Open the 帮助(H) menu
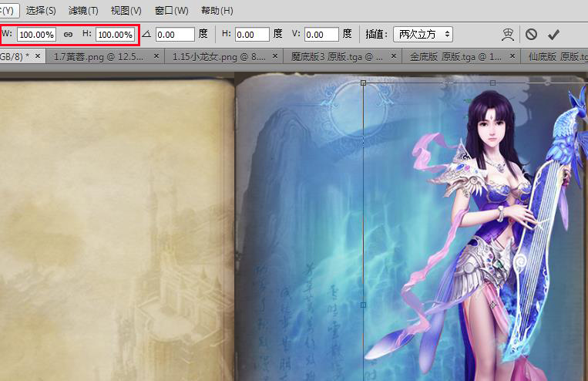This screenshot has width=588, height=381. [x=217, y=11]
